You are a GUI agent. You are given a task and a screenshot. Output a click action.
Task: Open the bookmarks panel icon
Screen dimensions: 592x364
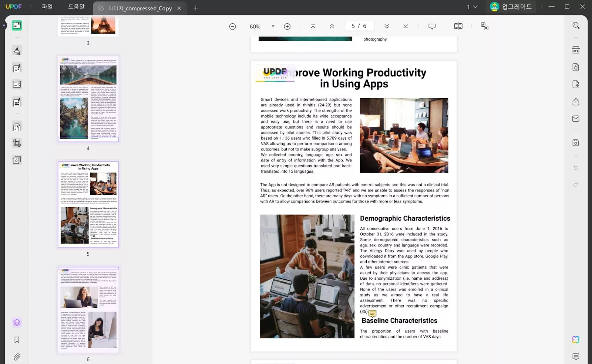pyautogui.click(x=17, y=340)
